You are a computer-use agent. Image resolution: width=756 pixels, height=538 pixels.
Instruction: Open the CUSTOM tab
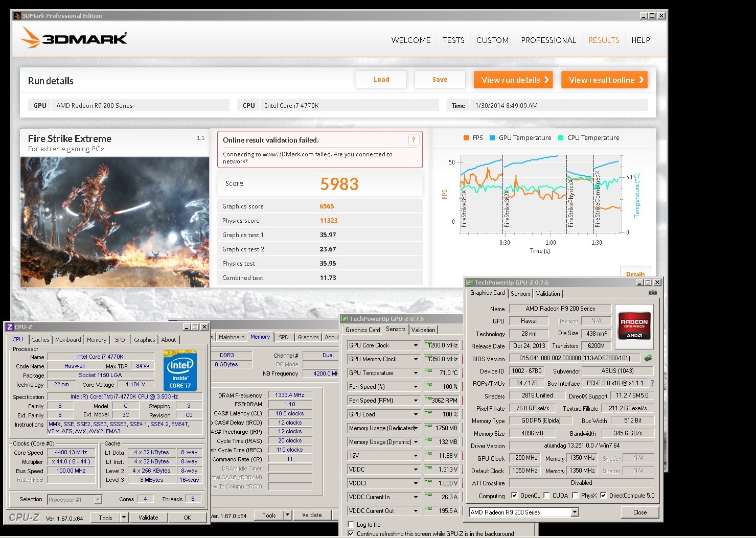492,40
